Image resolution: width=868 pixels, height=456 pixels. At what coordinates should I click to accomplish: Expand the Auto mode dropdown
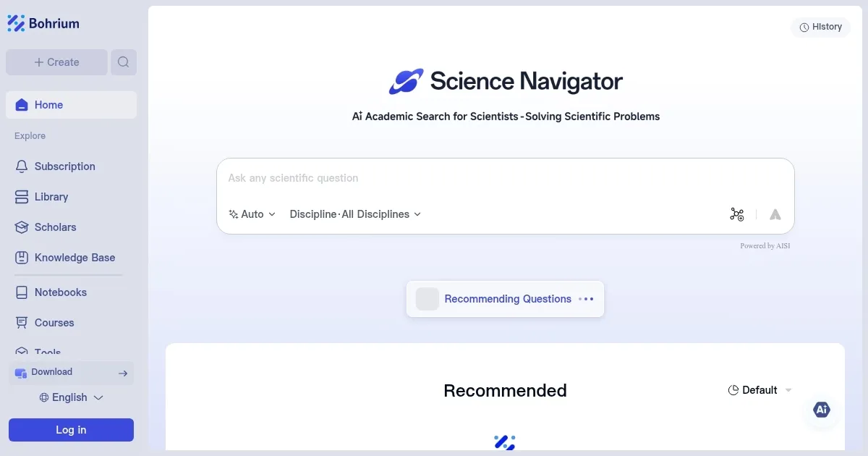[x=252, y=214]
